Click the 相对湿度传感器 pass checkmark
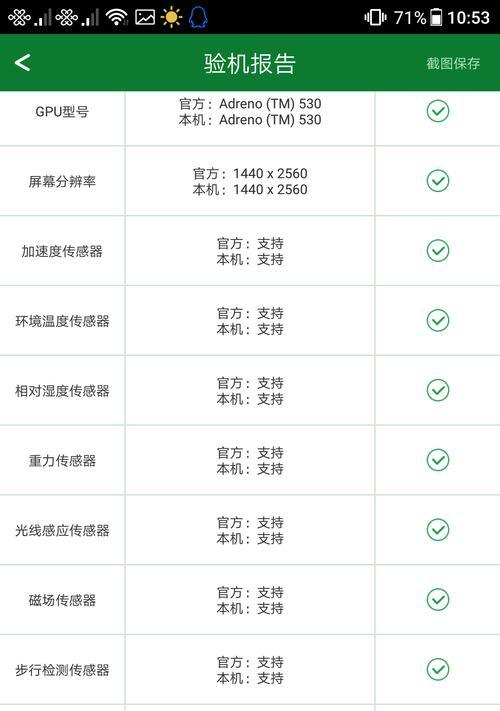 tap(438, 390)
